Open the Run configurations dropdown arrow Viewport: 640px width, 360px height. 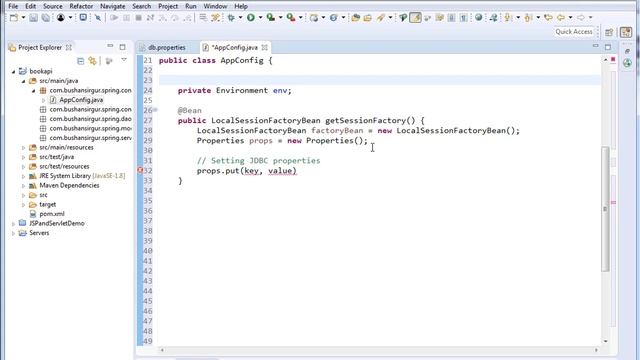[260, 18]
